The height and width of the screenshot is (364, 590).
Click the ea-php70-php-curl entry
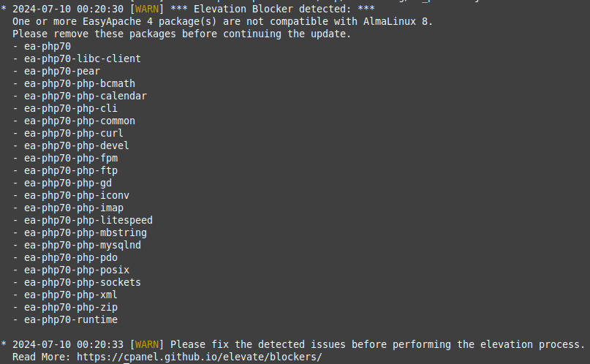[x=73, y=133]
